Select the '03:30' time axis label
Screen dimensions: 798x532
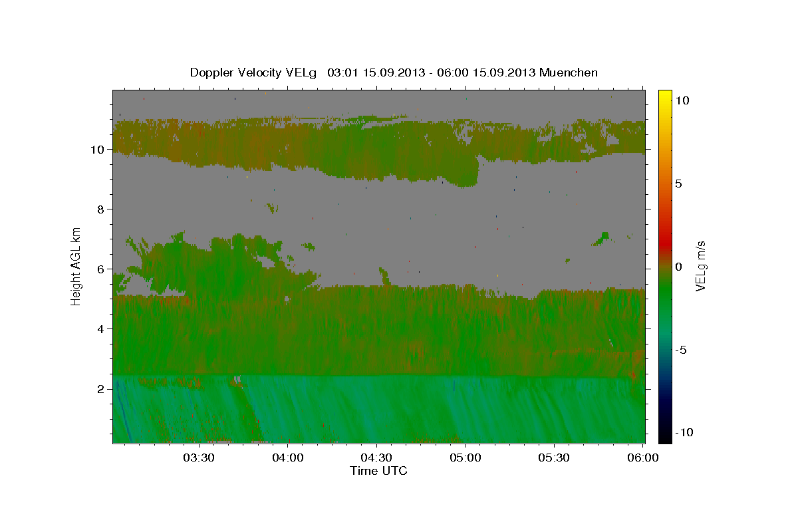[199, 458]
